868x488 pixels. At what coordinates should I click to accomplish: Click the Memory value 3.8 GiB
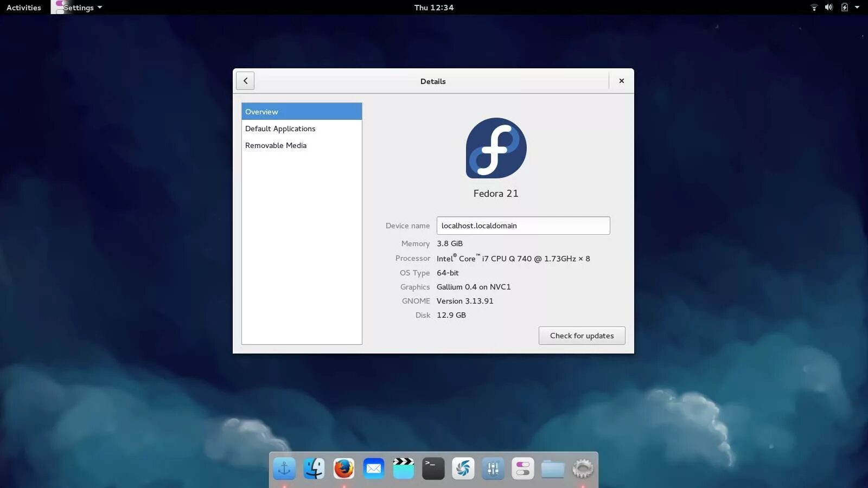click(x=450, y=243)
